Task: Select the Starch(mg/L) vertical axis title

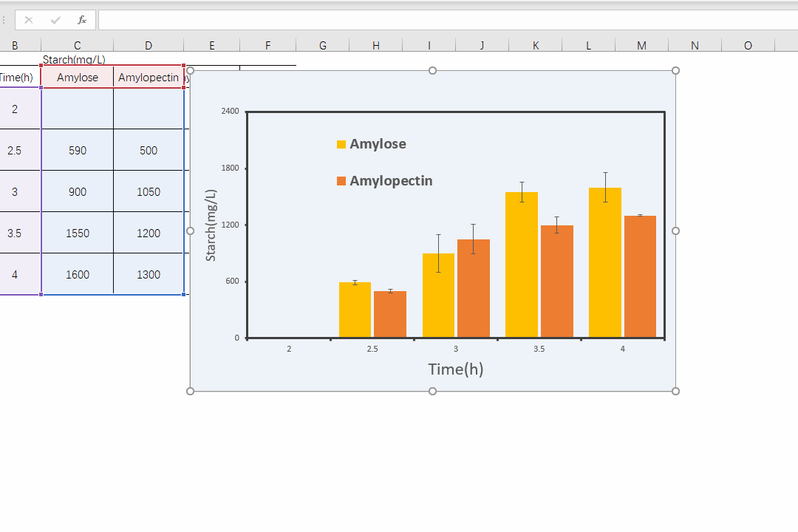Action: point(211,225)
